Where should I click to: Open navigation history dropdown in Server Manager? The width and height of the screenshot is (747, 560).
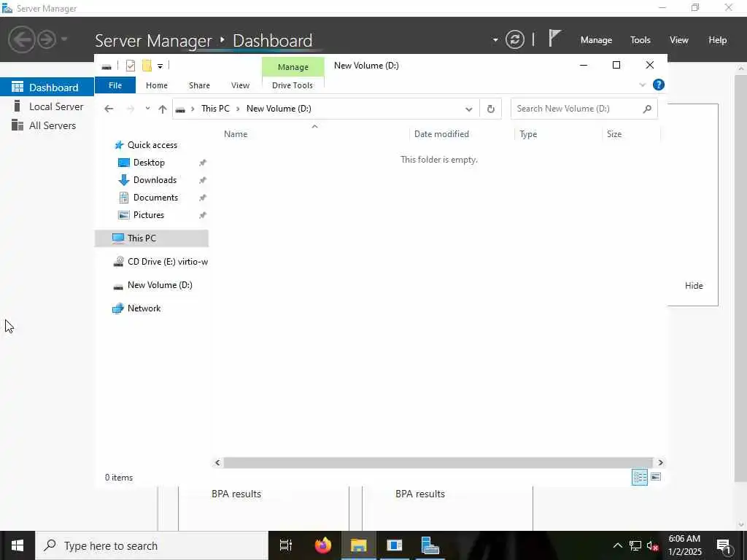[x=64, y=39]
